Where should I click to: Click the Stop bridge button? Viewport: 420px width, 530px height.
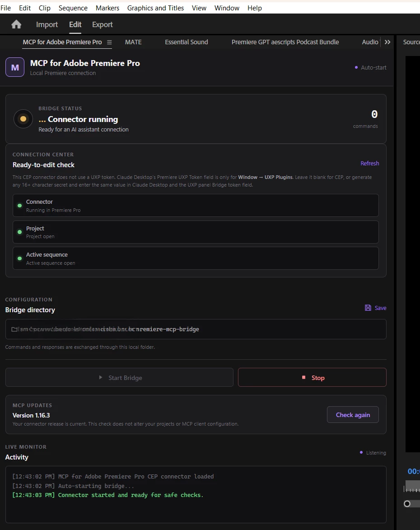click(x=312, y=377)
